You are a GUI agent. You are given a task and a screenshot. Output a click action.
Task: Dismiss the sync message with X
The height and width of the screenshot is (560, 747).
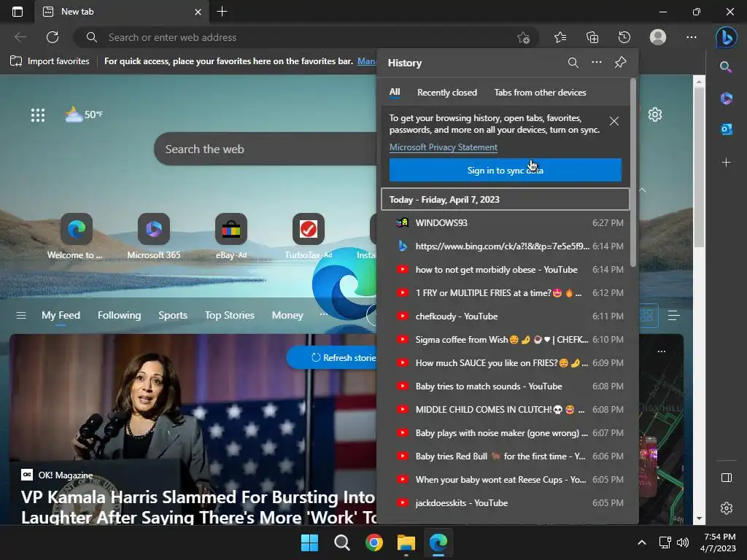[614, 122]
